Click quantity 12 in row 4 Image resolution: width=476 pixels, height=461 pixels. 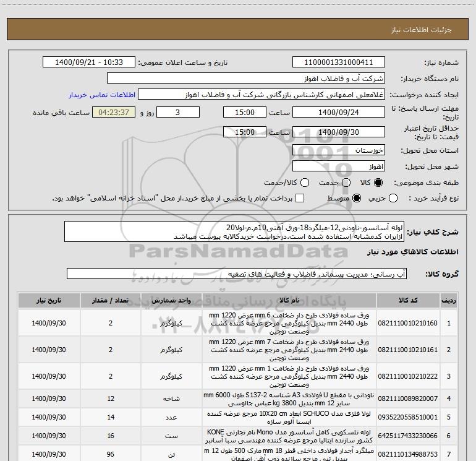111,399
